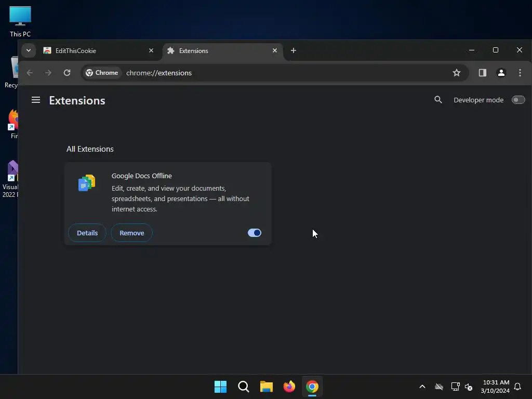The height and width of the screenshot is (399, 532).
Task: Open the Chrome profile avatar menu
Action: pos(501,73)
